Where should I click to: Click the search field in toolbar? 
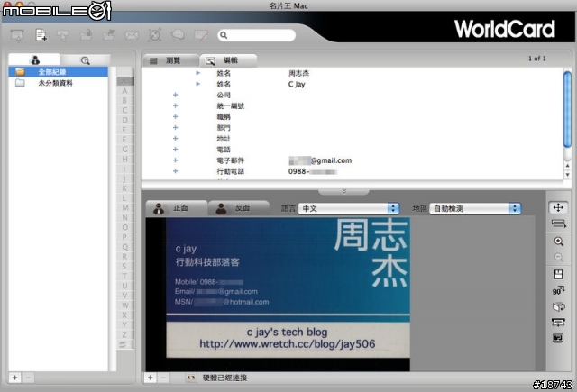tap(256, 35)
